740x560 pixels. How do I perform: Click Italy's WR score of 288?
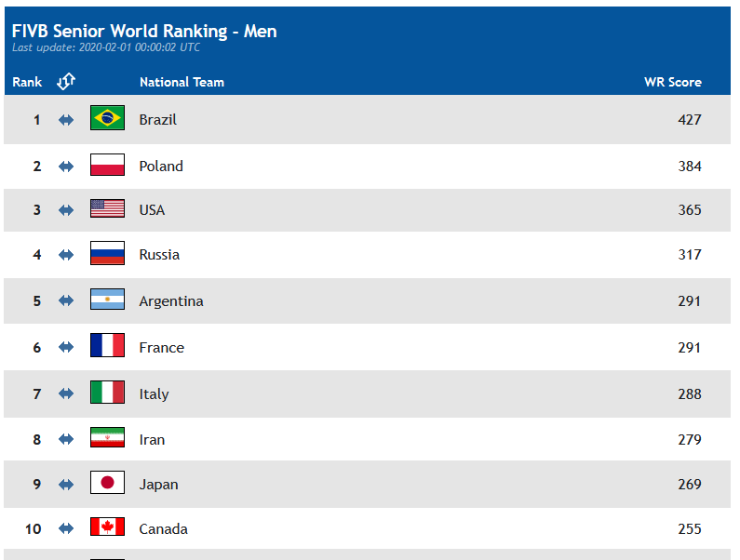point(690,393)
